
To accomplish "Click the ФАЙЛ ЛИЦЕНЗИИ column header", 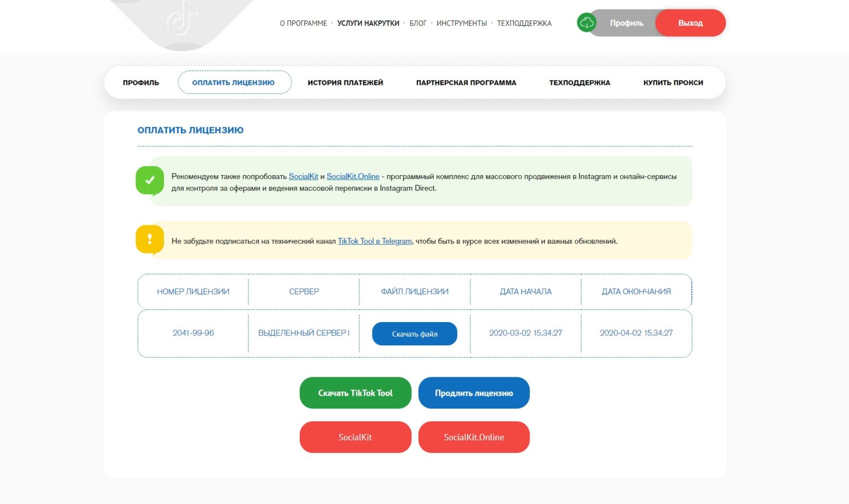I will [x=415, y=291].
